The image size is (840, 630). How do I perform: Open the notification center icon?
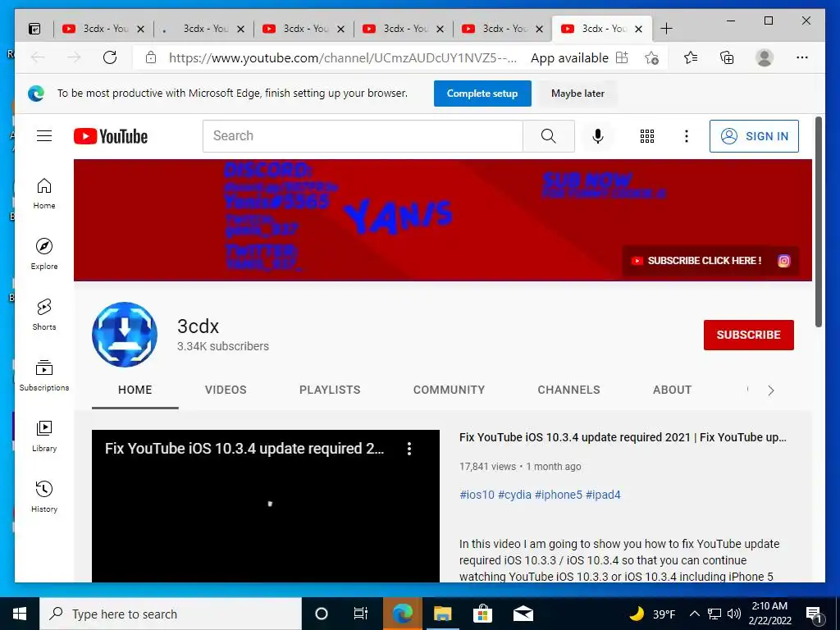click(815, 614)
